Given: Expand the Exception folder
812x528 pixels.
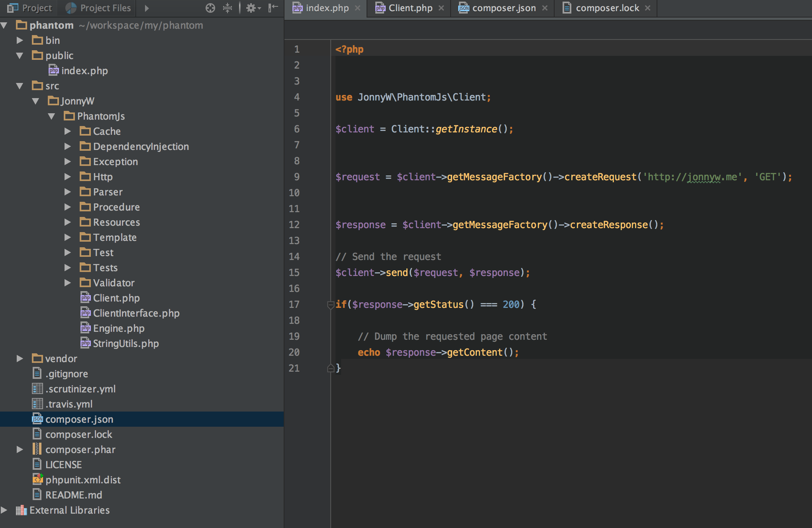Looking at the screenshot, I should pyautogui.click(x=67, y=162).
